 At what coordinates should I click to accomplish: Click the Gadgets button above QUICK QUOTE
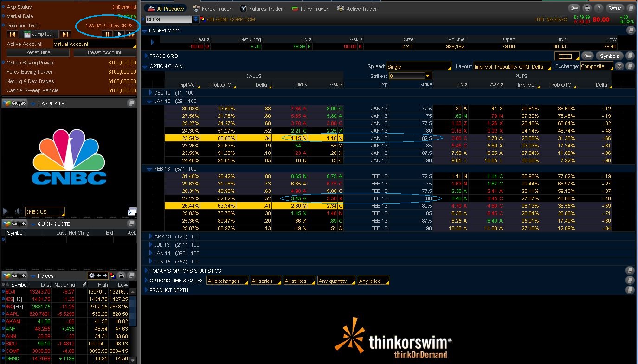[14, 224]
